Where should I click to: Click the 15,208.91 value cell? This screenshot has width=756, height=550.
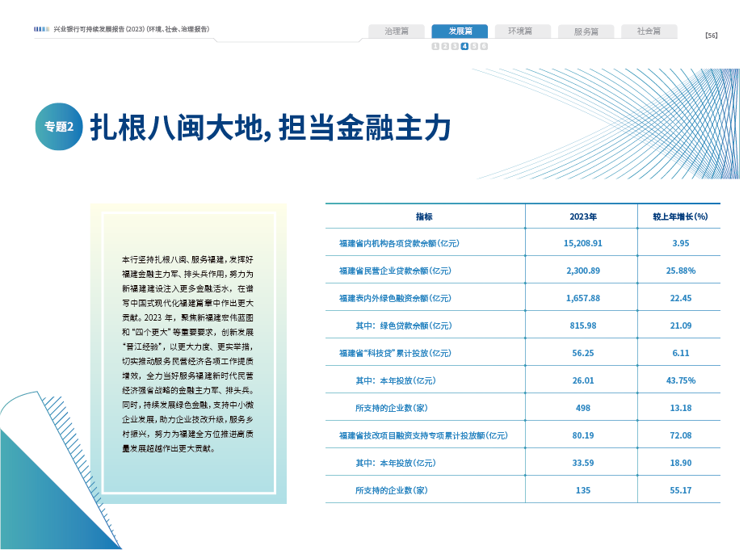pos(582,243)
